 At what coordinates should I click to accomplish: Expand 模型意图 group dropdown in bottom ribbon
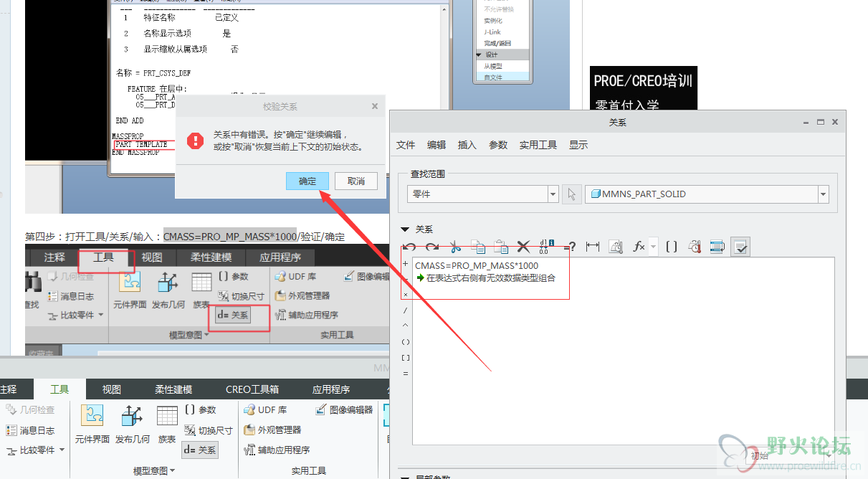(154, 470)
